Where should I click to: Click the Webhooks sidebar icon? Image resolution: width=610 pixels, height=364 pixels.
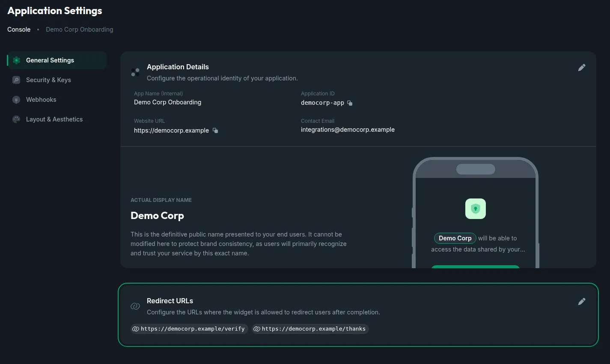(16, 100)
